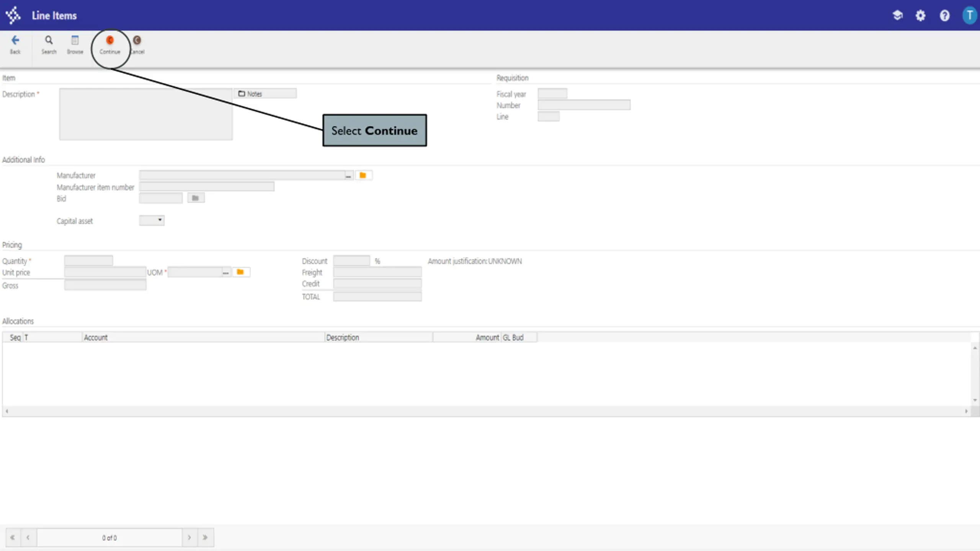This screenshot has width=980, height=551.
Task: Open the graduation cap training icon
Action: coord(897,15)
